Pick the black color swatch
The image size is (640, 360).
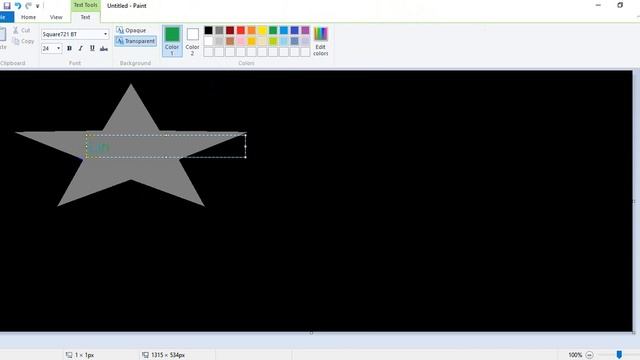point(209,30)
